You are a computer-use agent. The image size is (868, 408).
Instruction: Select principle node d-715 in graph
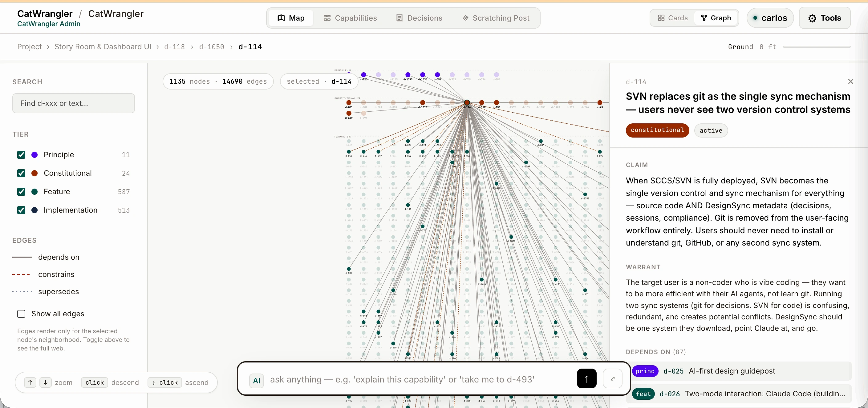point(452,75)
